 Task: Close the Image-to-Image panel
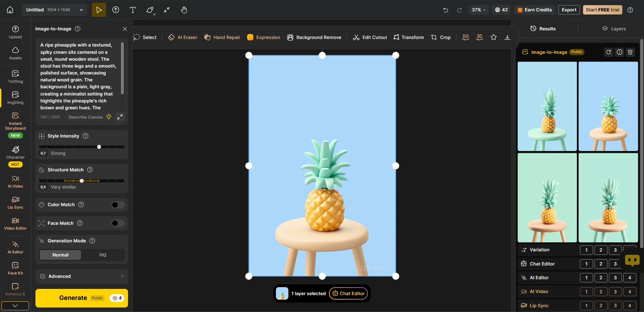point(125,29)
